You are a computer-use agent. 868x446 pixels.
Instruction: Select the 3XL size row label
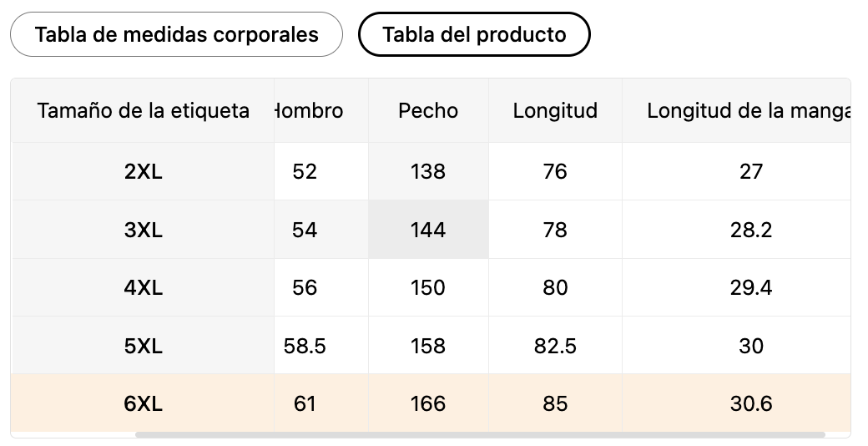click(143, 230)
